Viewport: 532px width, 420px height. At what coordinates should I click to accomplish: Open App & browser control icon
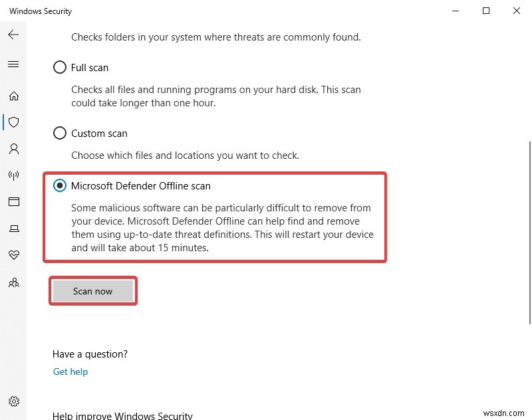click(13, 202)
